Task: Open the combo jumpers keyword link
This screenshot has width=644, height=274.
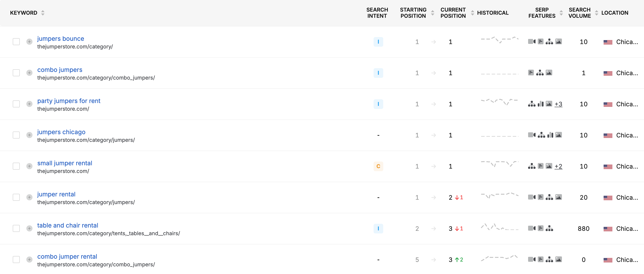Action: coord(60,70)
